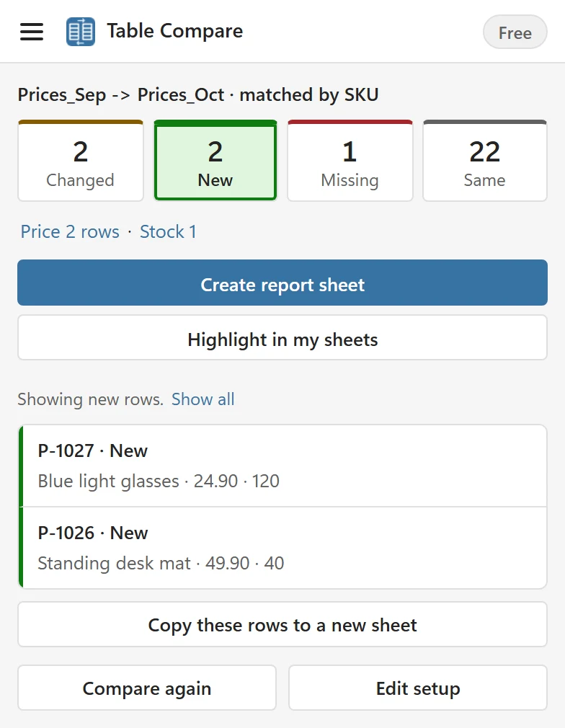This screenshot has width=565, height=728.
Task: Open the Stock 1 link
Action: point(168,231)
